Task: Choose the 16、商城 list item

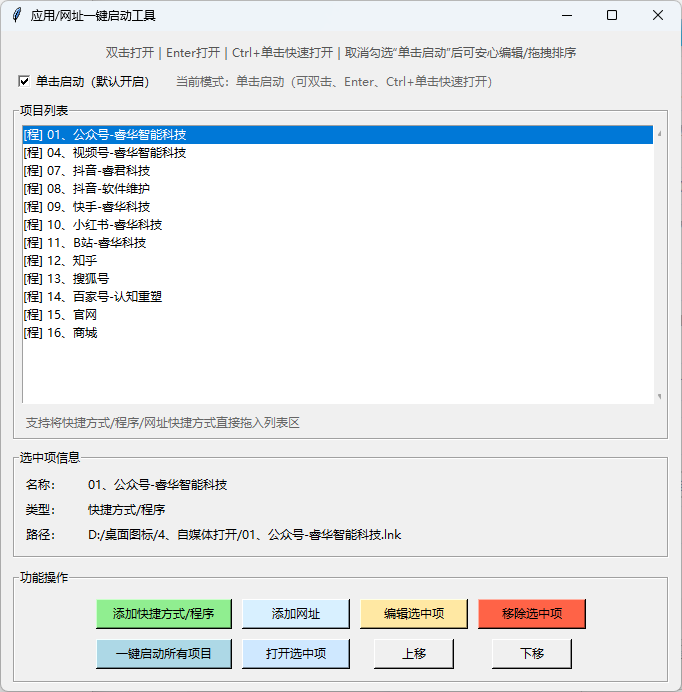Action: (60, 333)
